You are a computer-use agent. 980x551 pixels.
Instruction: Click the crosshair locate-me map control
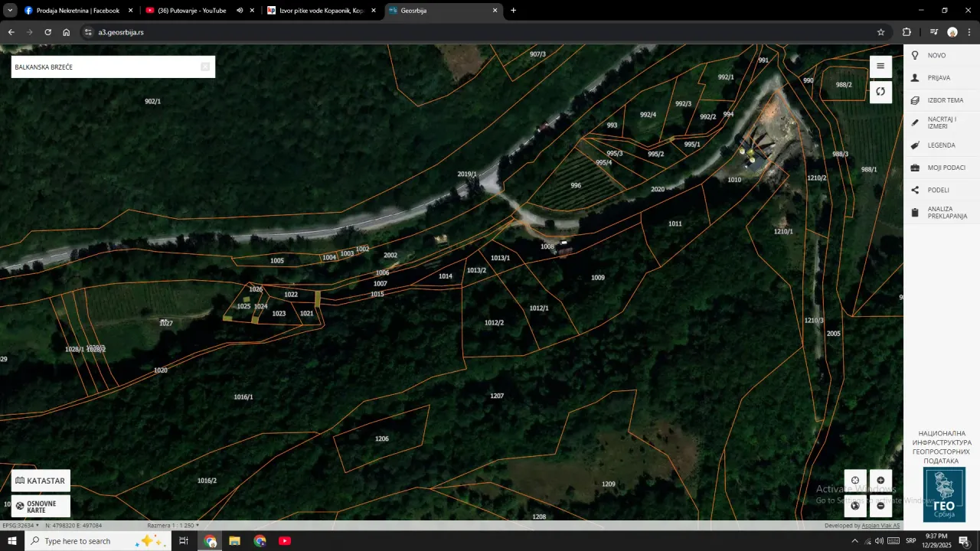(855, 480)
